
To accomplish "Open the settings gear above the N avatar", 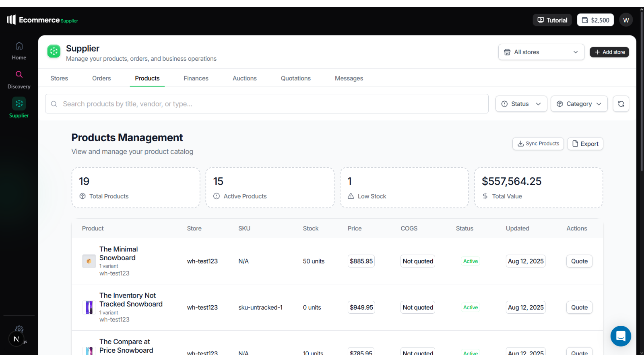I will click(x=19, y=329).
